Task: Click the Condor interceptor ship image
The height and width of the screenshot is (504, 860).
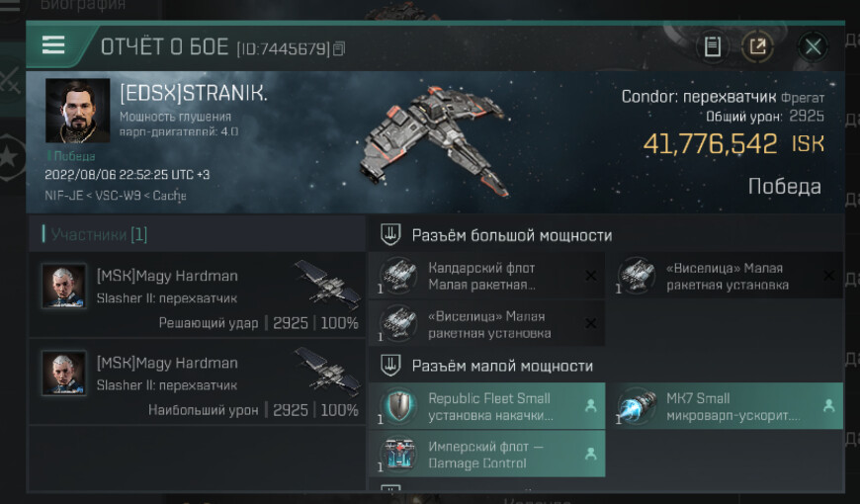Action: (434, 140)
